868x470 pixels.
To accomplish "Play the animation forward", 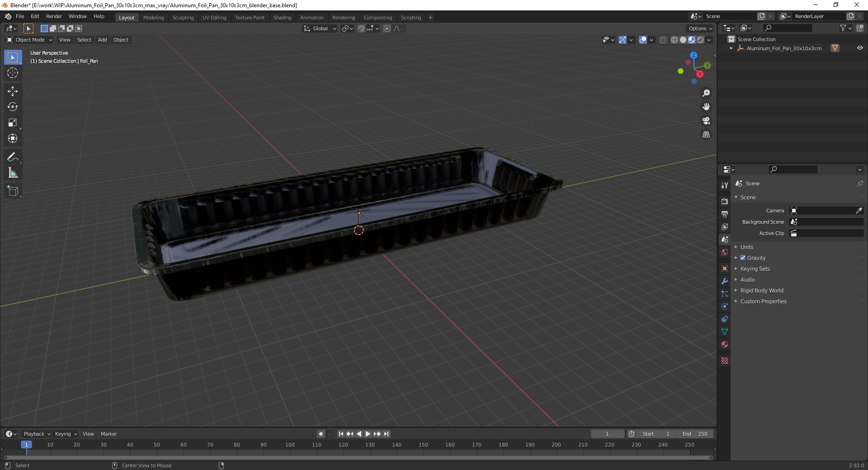I will click(368, 434).
